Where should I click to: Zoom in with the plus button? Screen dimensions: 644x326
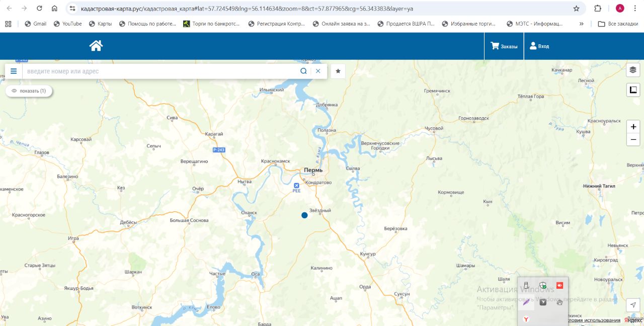[633, 127]
